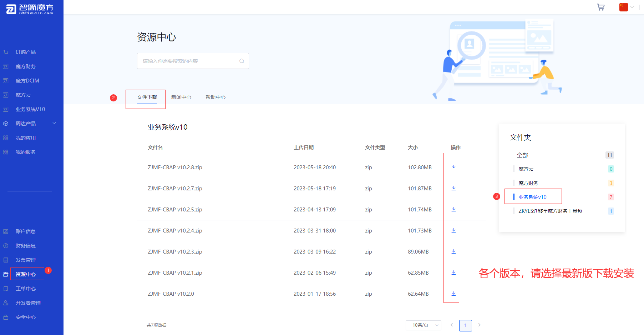Screen dimensions: 644x335
Task: Open 安全中心 in the sidebar
Action: tap(26, 317)
